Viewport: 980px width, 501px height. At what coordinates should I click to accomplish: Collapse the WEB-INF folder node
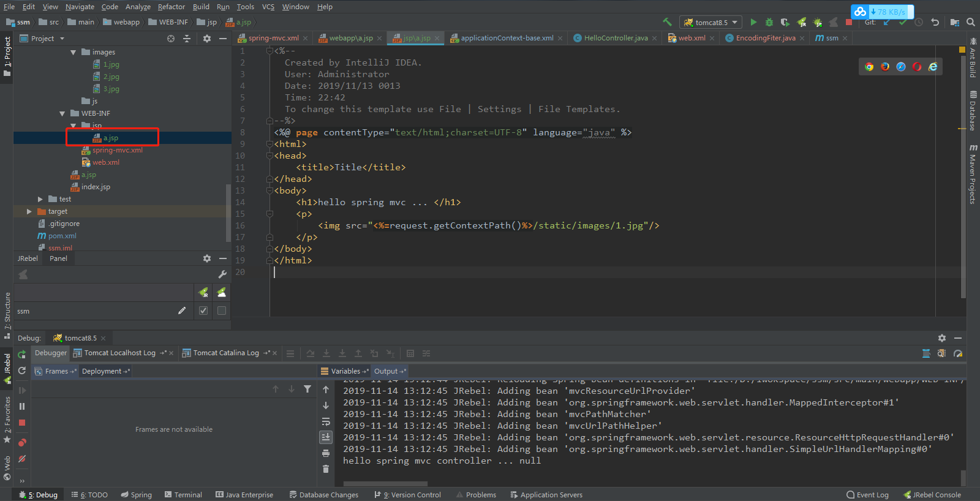click(x=62, y=113)
